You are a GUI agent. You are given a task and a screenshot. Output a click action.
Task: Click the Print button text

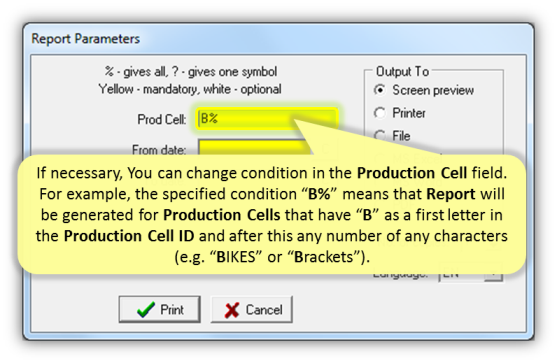pos(172,310)
